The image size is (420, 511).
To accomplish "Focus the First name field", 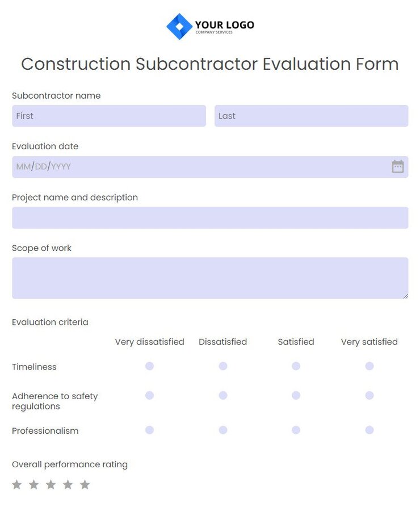I will [x=108, y=116].
